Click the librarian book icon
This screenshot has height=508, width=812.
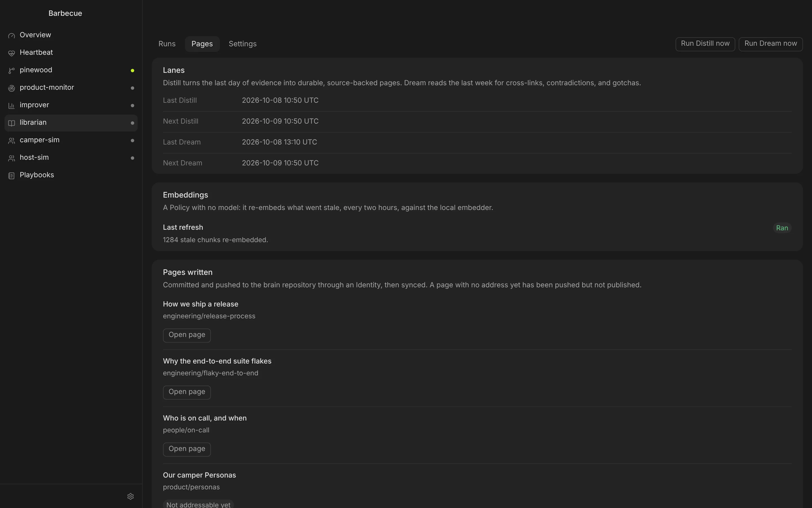pos(11,123)
